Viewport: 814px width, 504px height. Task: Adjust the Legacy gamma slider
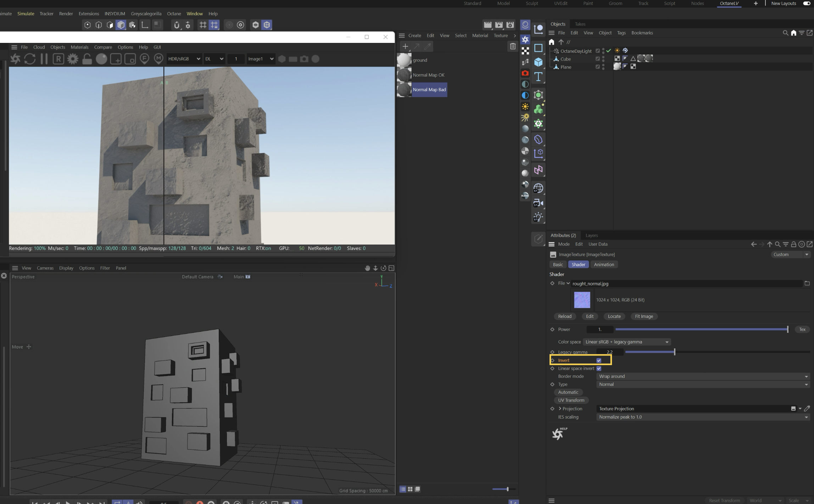point(674,352)
